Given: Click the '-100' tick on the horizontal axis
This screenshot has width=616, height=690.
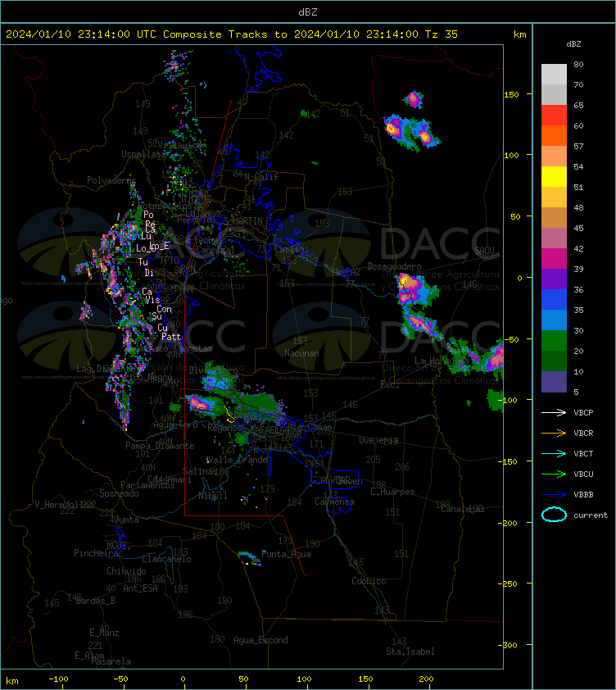Looking at the screenshot, I should click(x=58, y=679).
